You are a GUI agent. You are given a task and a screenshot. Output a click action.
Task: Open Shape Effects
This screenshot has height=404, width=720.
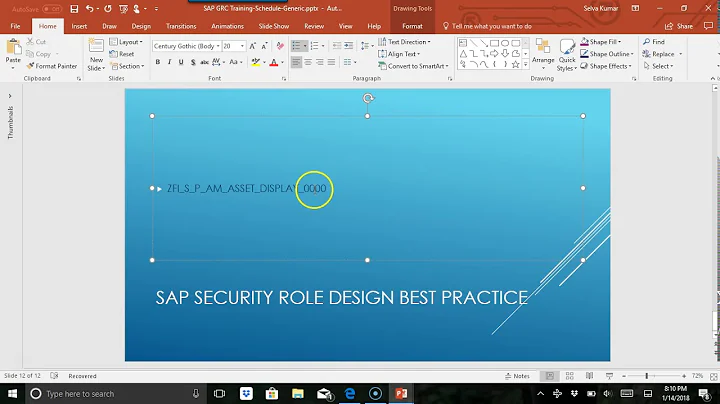click(x=606, y=66)
